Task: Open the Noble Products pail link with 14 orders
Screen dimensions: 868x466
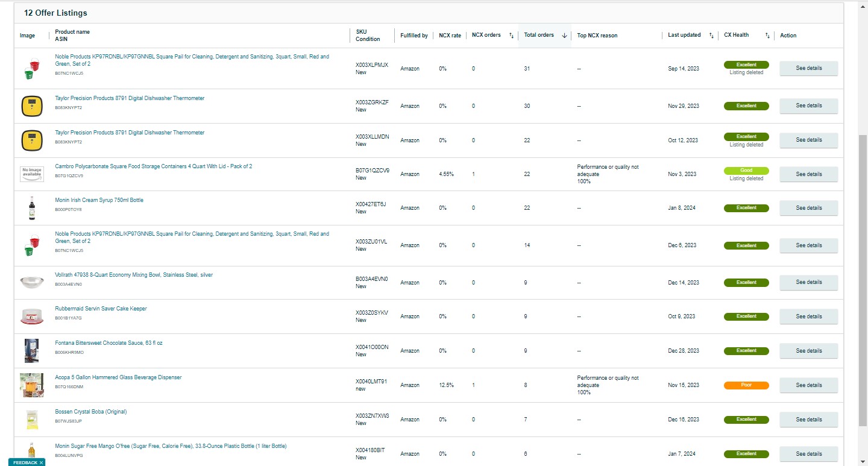Action: click(x=192, y=238)
